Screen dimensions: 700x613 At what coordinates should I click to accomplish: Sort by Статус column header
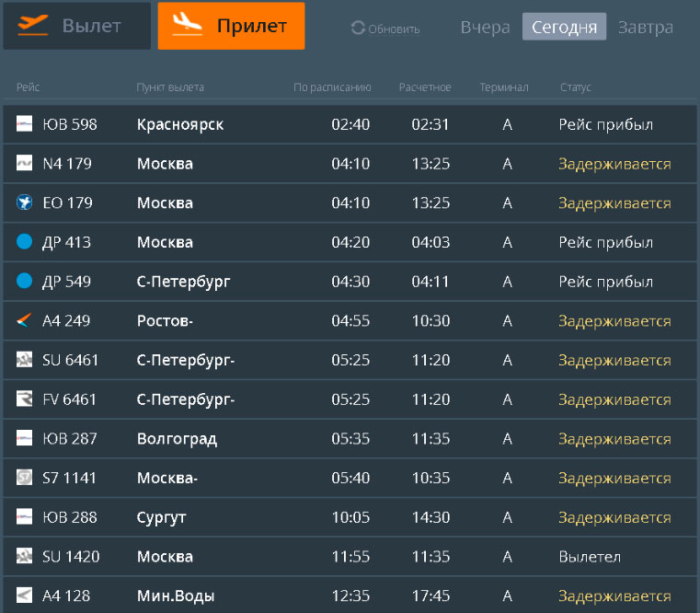[575, 87]
